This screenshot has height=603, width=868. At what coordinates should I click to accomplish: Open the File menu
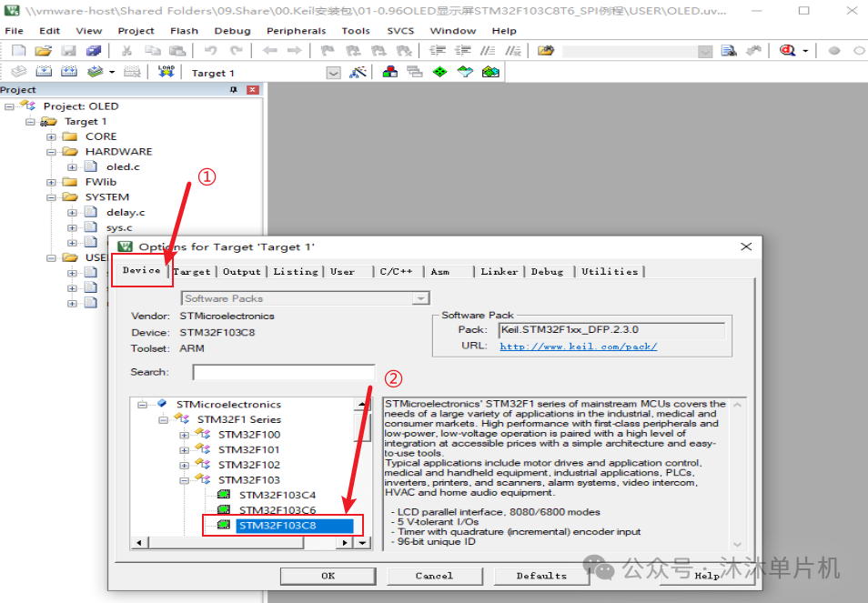[14, 31]
